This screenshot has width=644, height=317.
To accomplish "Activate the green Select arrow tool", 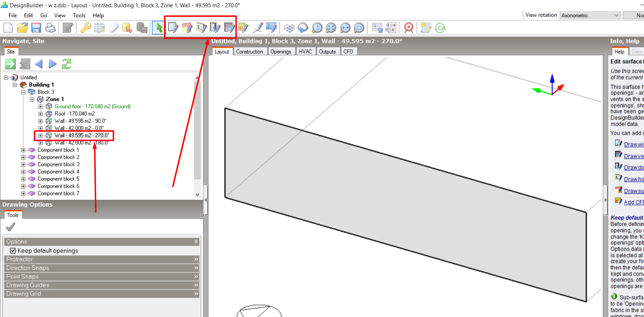I will tap(158, 28).
